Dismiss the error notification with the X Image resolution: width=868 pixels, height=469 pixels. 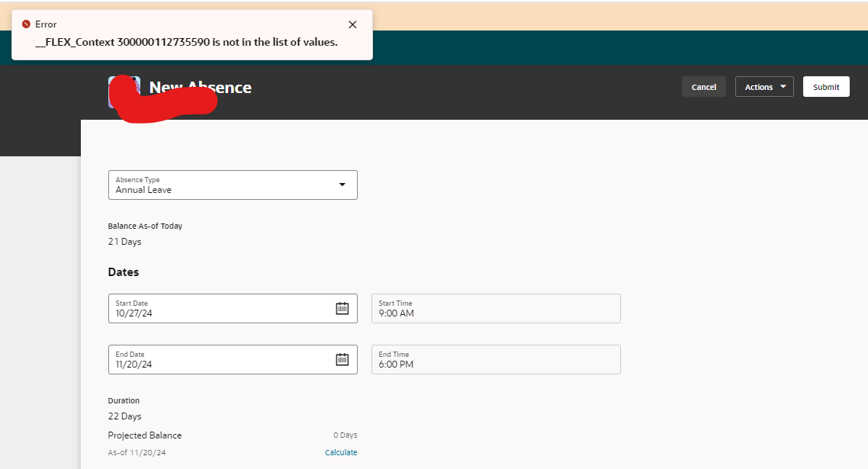[352, 24]
